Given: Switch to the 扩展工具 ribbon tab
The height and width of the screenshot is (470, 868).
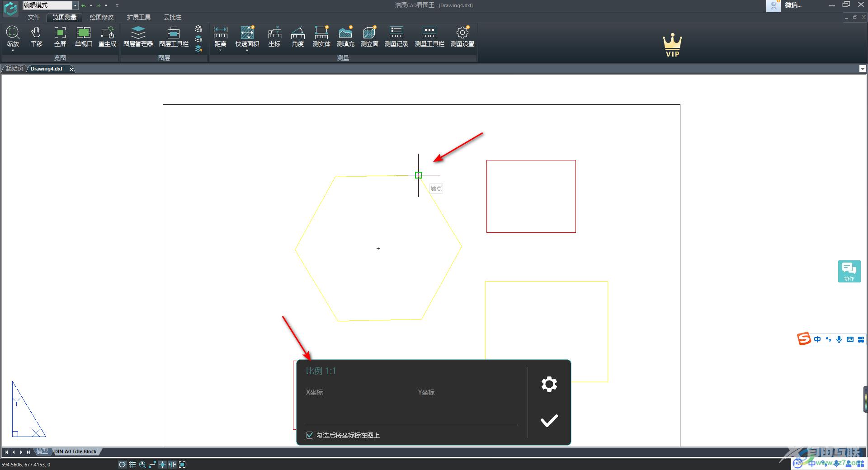Looking at the screenshot, I should pos(138,17).
